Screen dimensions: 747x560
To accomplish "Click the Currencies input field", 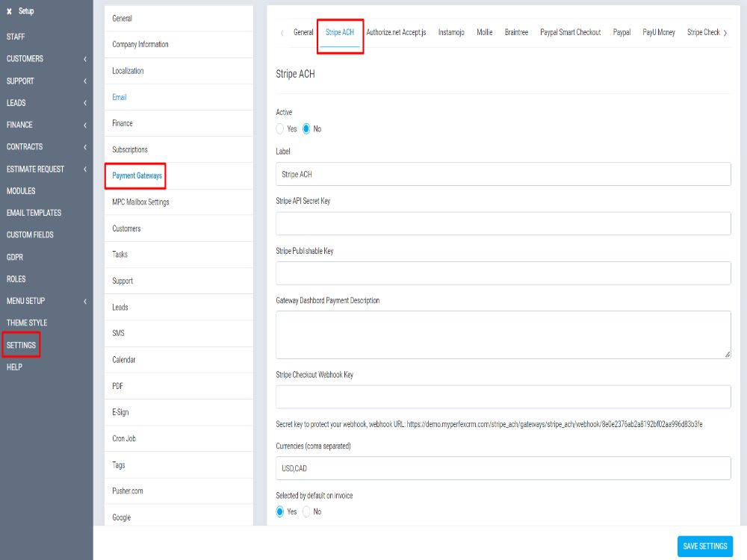I will pyautogui.click(x=503, y=468).
